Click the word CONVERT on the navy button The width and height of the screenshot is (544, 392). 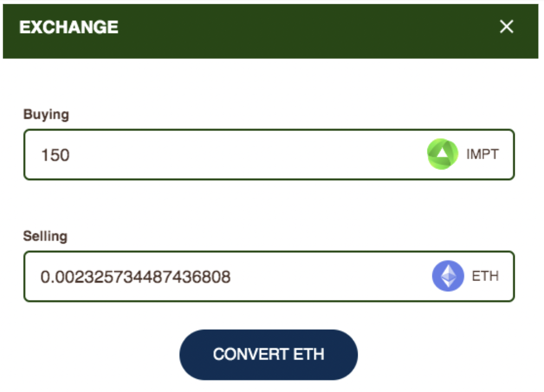tap(251, 354)
